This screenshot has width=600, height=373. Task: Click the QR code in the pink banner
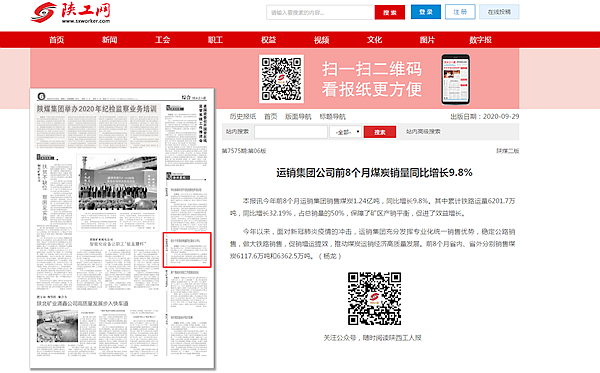(x=281, y=79)
